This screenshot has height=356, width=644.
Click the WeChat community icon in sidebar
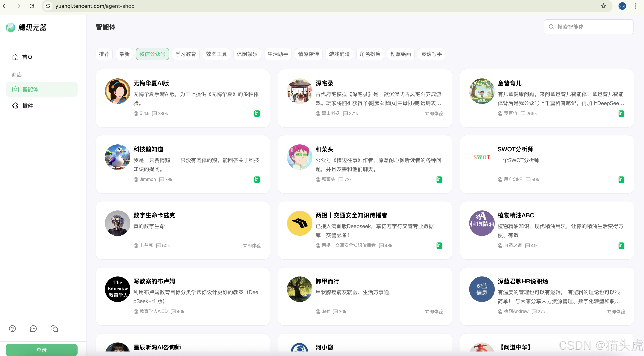pyautogui.click(x=54, y=328)
